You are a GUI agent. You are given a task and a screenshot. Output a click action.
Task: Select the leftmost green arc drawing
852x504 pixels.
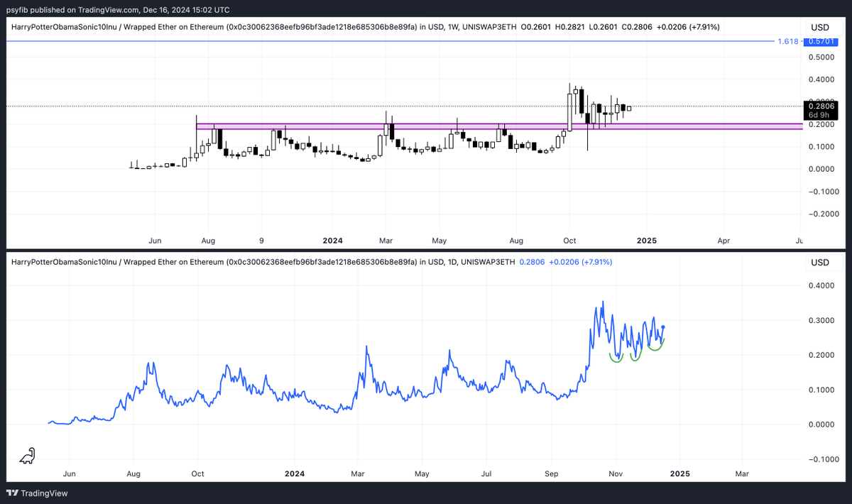616,358
